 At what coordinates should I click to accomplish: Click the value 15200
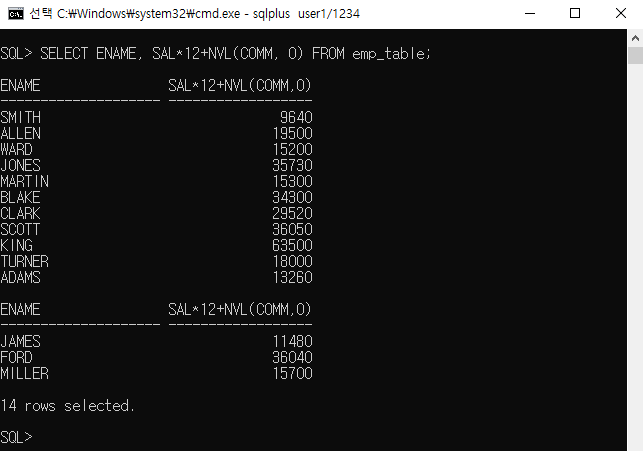click(292, 150)
